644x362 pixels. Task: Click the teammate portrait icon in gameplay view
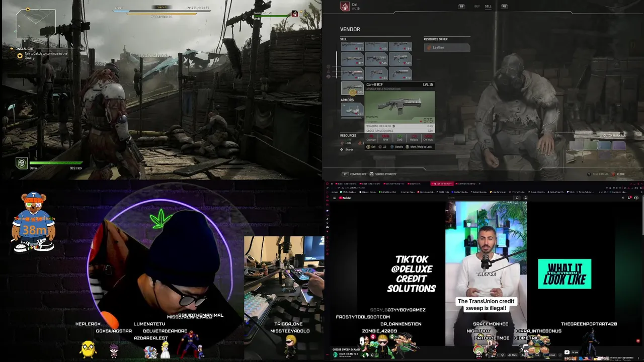(x=295, y=14)
